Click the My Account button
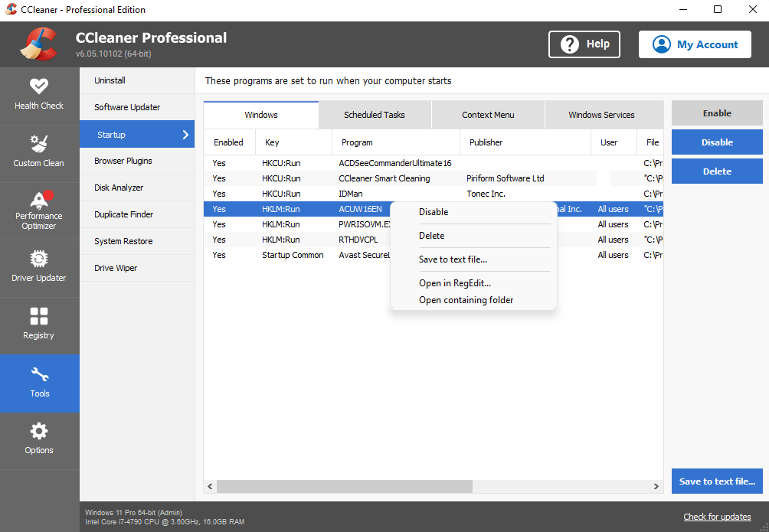769x532 pixels. coord(695,44)
